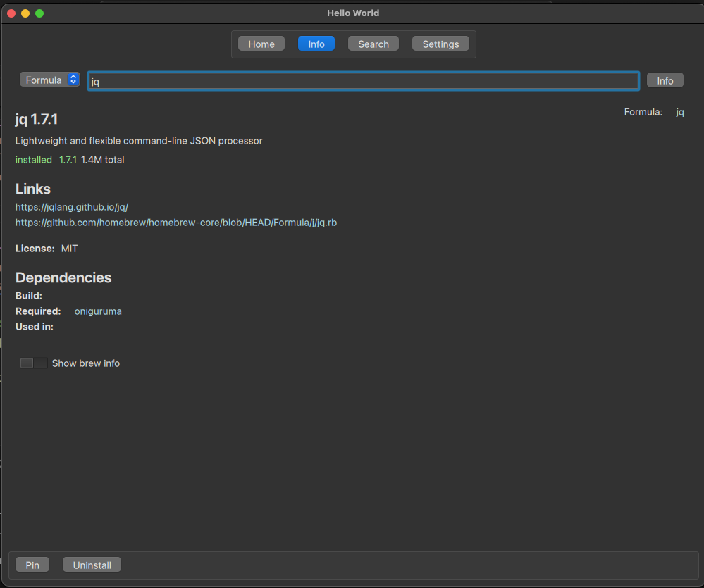Click the package name input field
Screen dimensions: 704x588
tap(363, 81)
